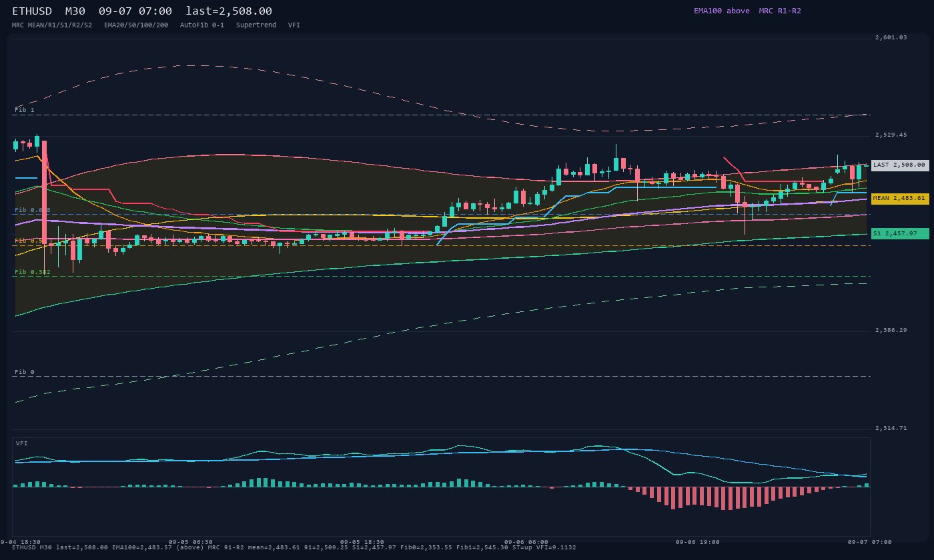Click the "MRC R1-R2" status text
The image size is (934, 560).
tap(780, 11)
